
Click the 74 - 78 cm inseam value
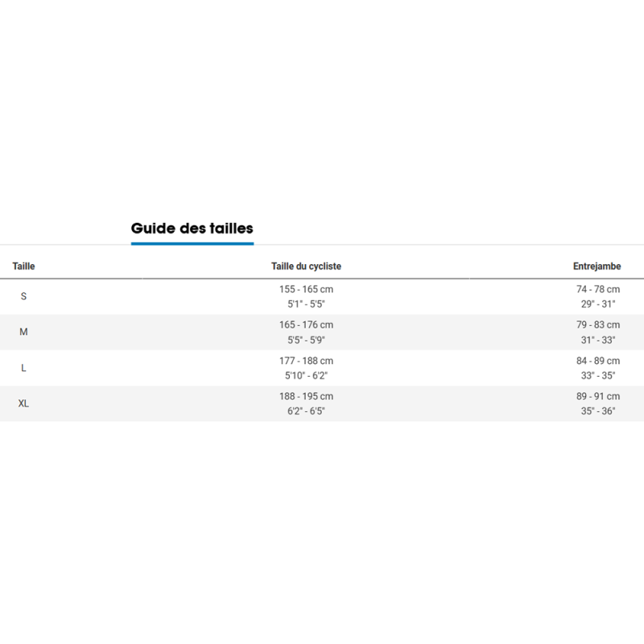pos(597,289)
